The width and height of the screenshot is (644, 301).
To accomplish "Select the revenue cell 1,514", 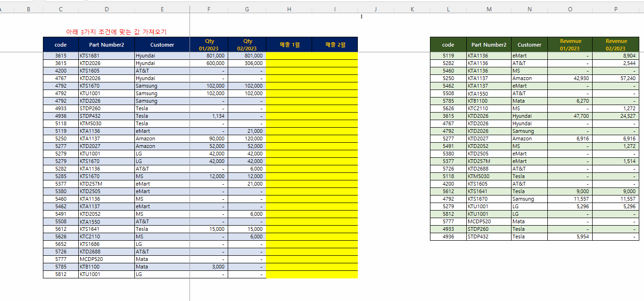I will [x=616, y=161].
